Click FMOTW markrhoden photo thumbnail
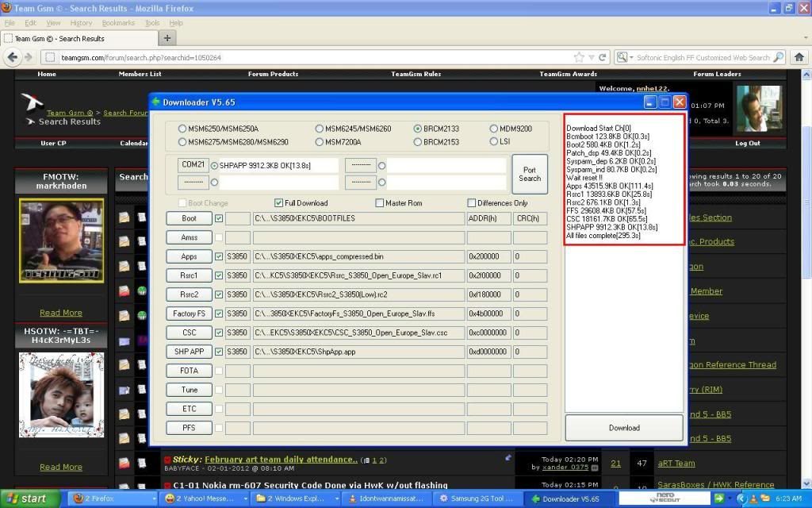The image size is (812, 508). click(x=62, y=241)
